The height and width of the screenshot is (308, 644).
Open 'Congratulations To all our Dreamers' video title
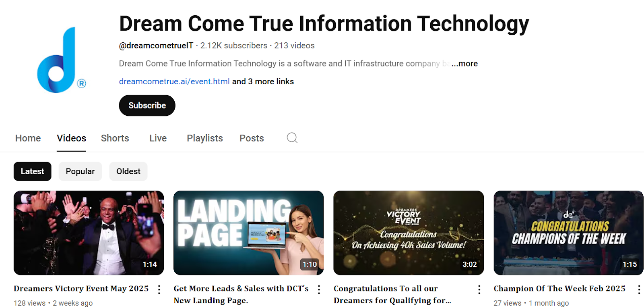392,294
